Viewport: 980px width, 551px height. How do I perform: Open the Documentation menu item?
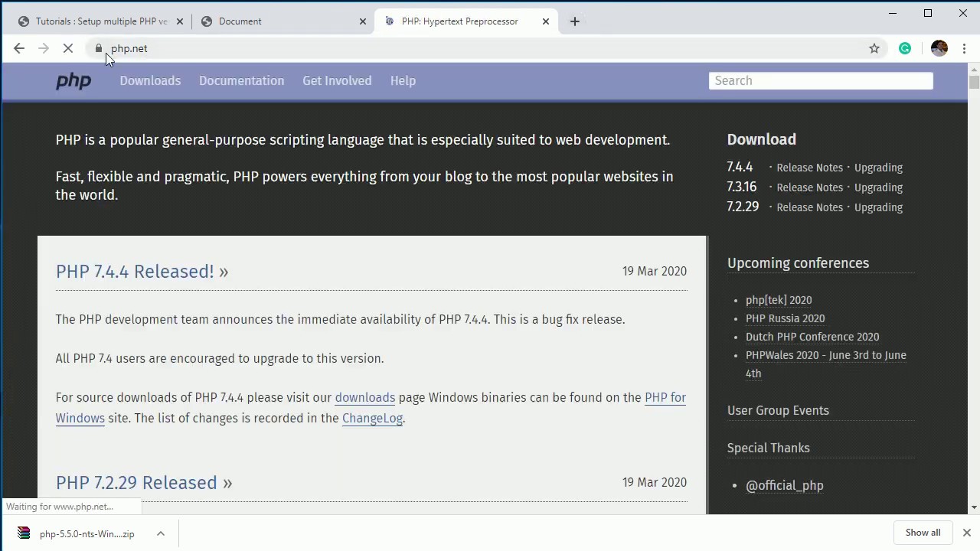(x=241, y=80)
